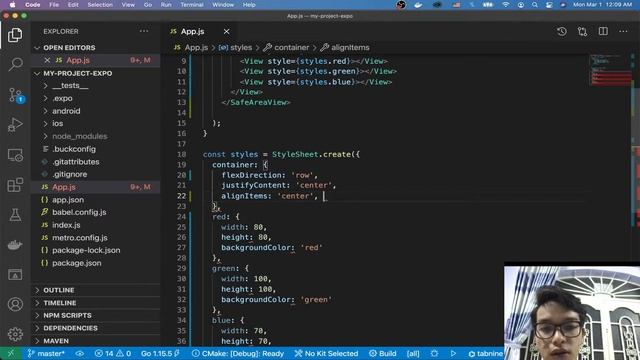This screenshot has width=640, height=360.
Task: Open babel.config.js file
Action: 96,212
